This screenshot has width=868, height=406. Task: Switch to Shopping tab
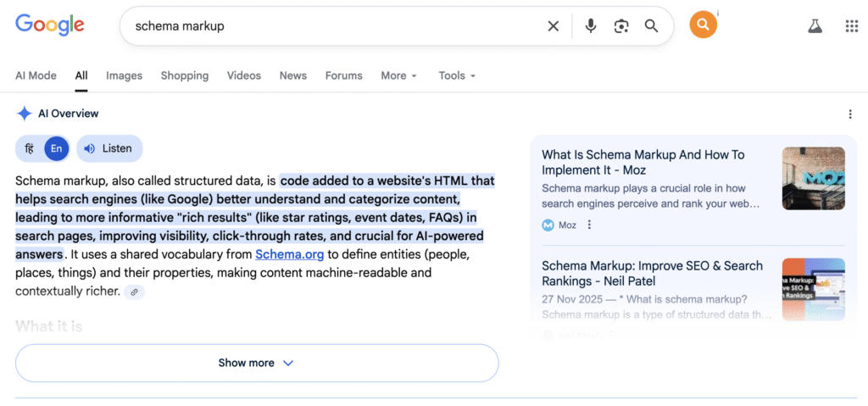pos(184,76)
